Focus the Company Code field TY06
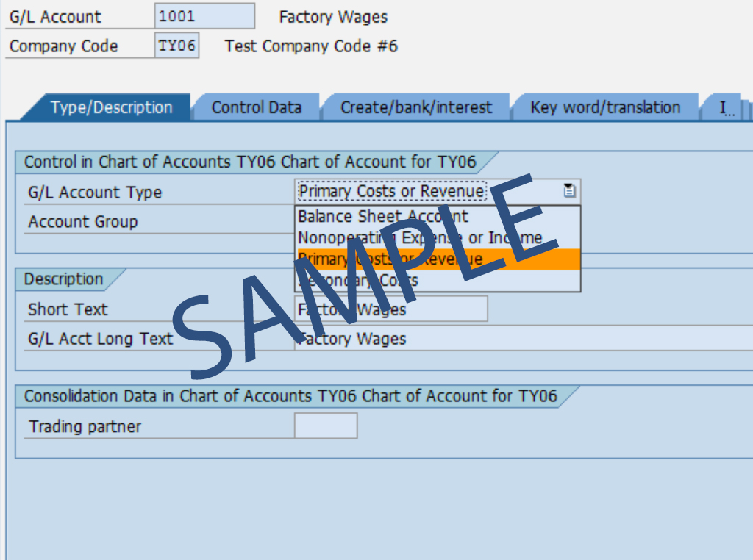753x560 pixels. coord(177,46)
